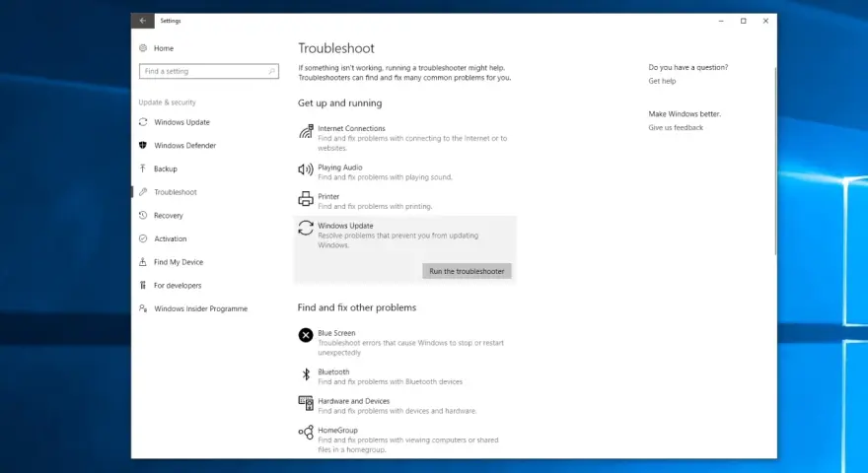Click the Windows Update circular arrows troubleshooter icon

tap(306, 228)
